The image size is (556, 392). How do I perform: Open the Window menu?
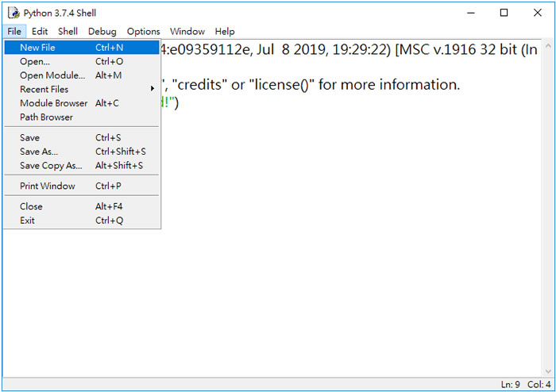(x=187, y=31)
